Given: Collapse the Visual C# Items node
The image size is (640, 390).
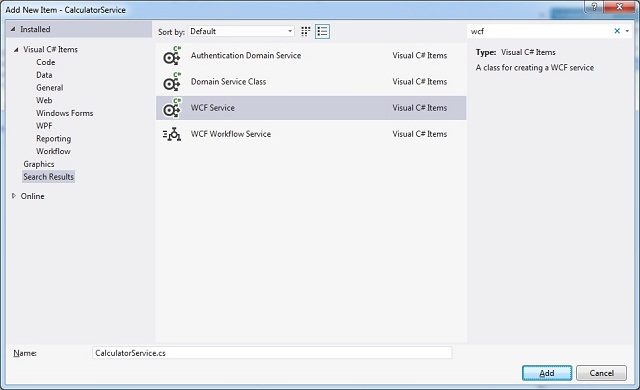Looking at the screenshot, I should pos(16,50).
